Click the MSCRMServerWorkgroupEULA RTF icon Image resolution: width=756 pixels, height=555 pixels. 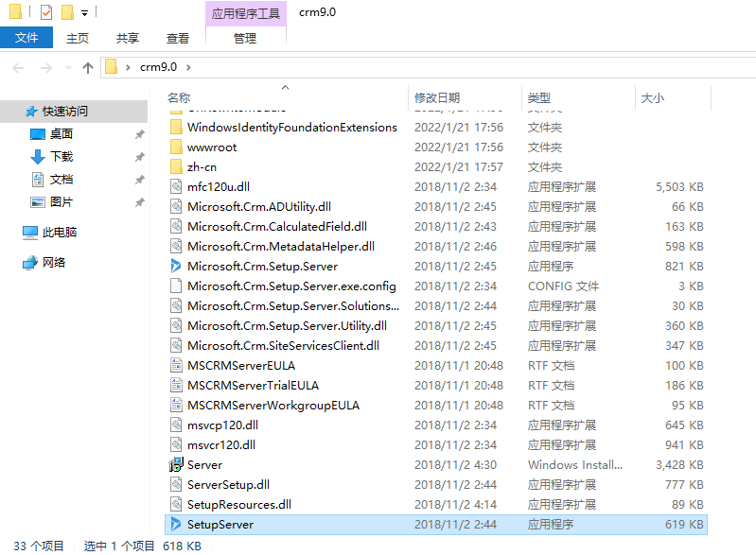pyautogui.click(x=176, y=405)
